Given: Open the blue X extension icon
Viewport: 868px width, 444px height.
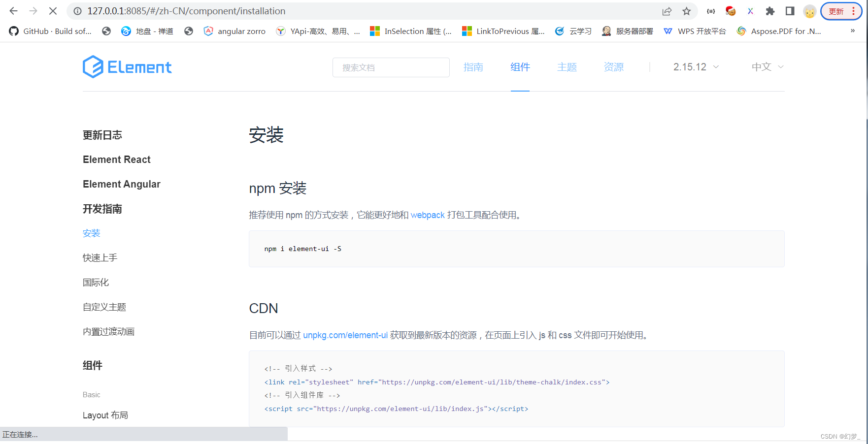Looking at the screenshot, I should pos(750,11).
